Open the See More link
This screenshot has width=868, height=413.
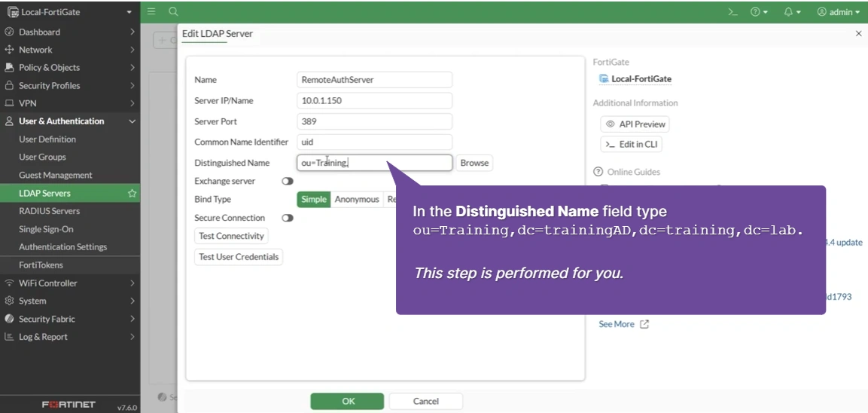623,324
